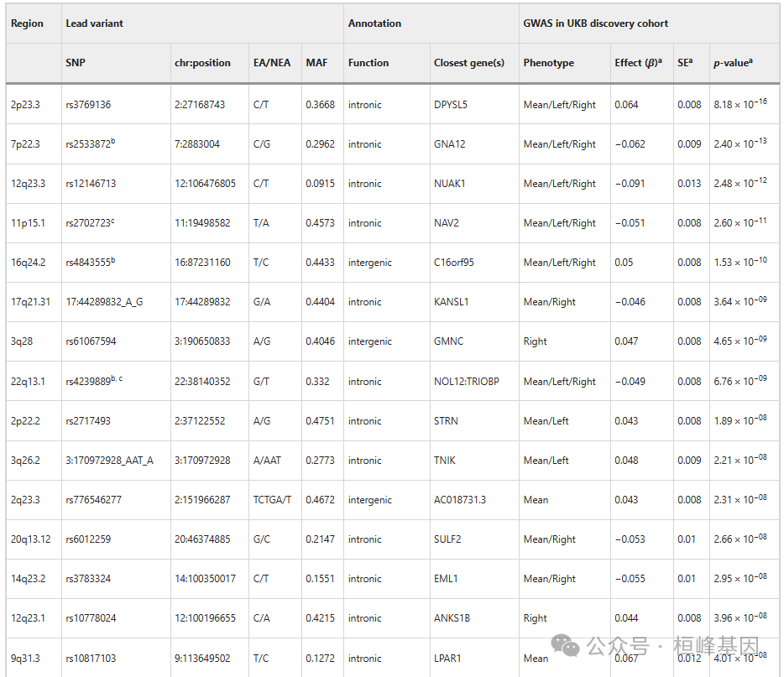Click the Closest gene(s) column header
Viewport: 784px width, 677px height.
pos(469,62)
